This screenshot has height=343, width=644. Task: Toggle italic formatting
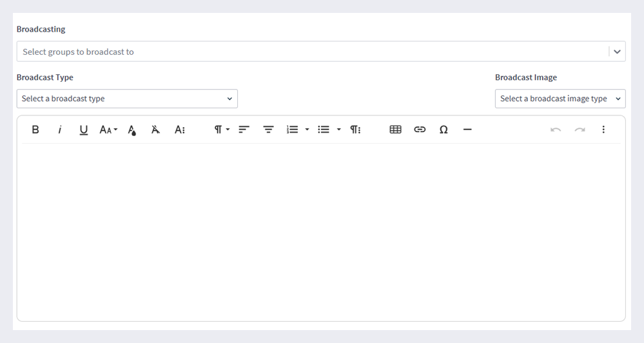click(x=59, y=130)
